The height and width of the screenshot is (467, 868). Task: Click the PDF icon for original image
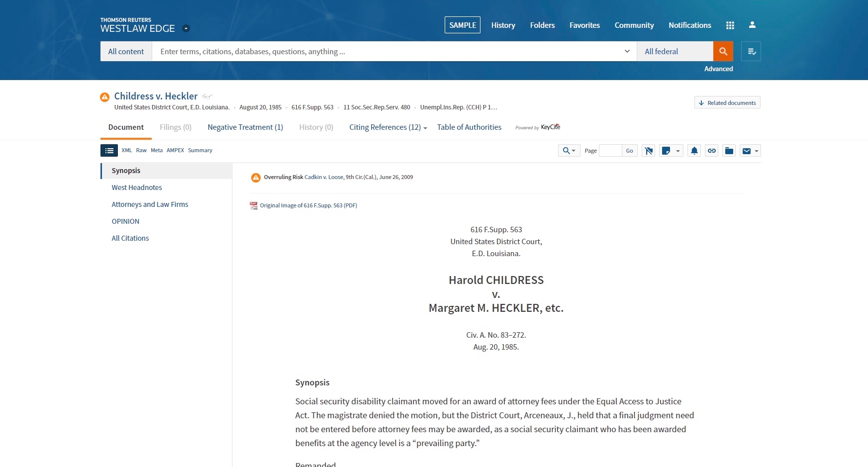click(254, 205)
